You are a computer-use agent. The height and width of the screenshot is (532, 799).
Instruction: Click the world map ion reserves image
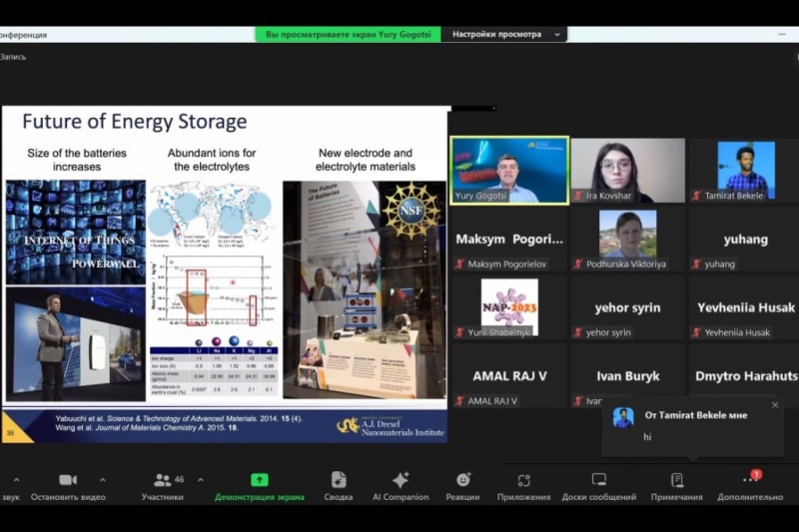[x=213, y=217]
